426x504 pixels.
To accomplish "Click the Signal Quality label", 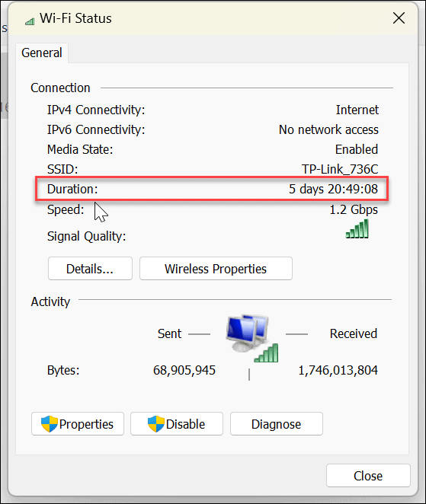I will (x=87, y=237).
